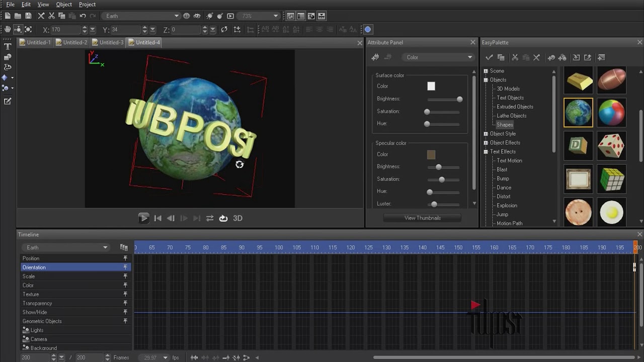Toggle the pin on the Scale track
The height and width of the screenshot is (362, 644).
point(125,277)
